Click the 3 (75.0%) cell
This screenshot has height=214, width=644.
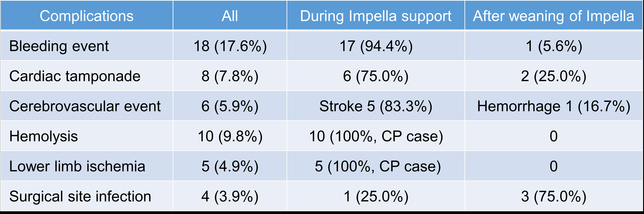point(553,196)
